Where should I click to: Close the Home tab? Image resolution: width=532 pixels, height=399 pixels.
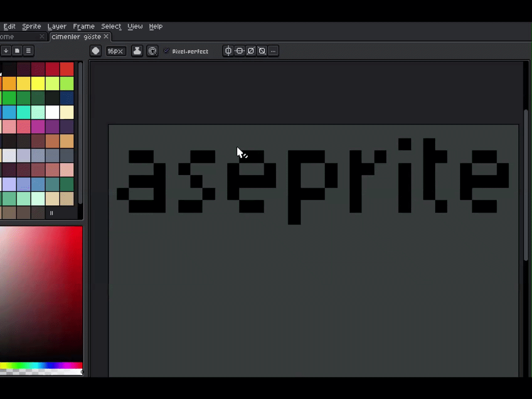tap(42, 37)
